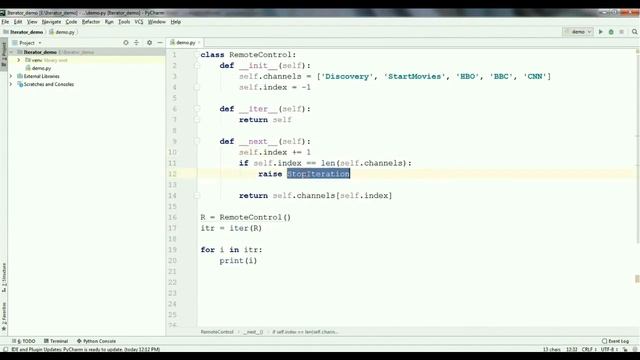Click the locate current file target icon
640x360 pixels.
tap(126, 42)
